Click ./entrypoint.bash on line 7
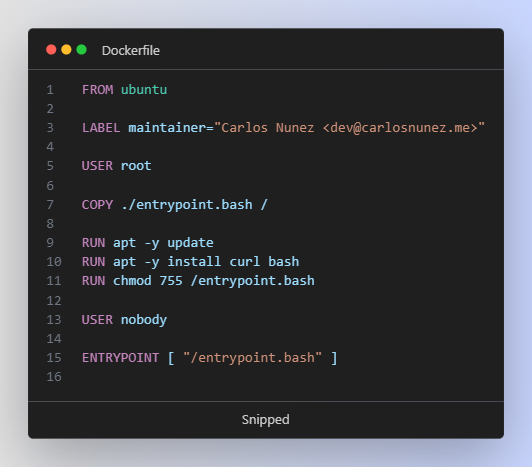This screenshot has width=532, height=467. [x=187, y=205]
